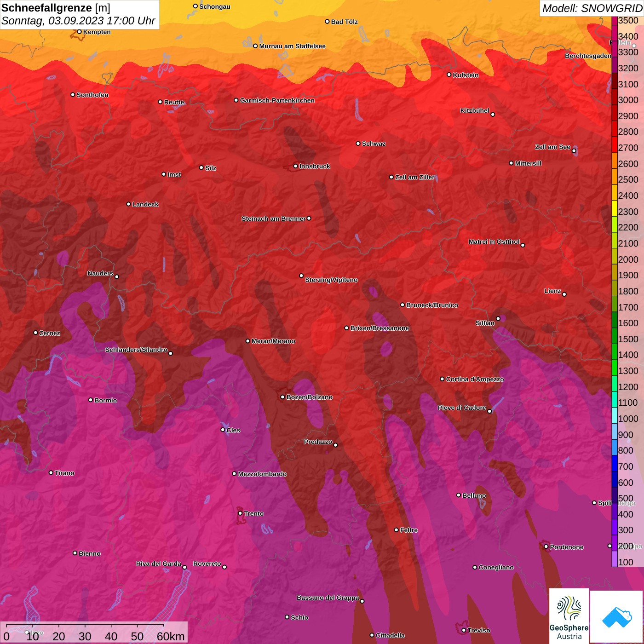Click the Trento city marker
The image size is (644, 644).
[240, 513]
